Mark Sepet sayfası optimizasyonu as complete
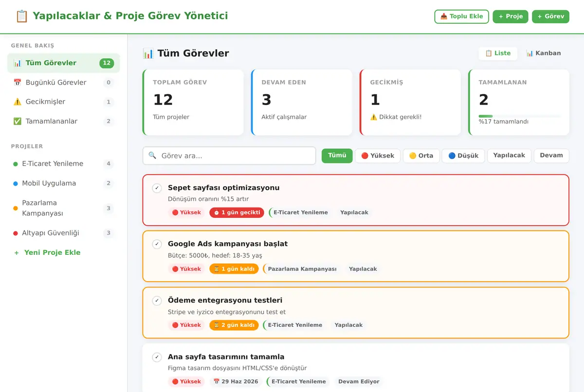 (157, 188)
